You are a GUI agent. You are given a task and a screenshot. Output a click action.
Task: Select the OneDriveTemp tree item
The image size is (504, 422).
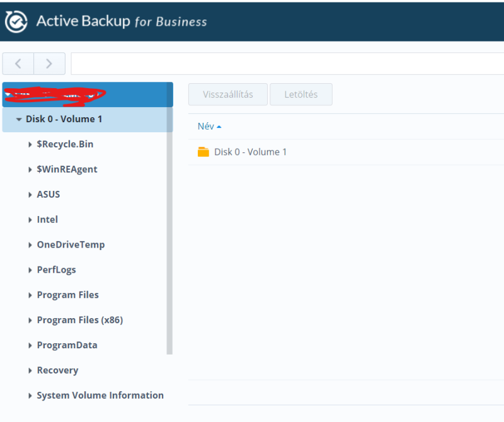[71, 244]
